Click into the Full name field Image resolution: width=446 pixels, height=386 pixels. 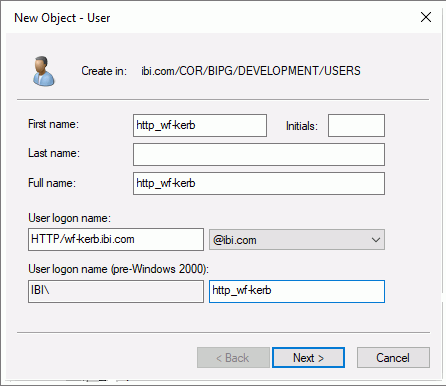259,183
